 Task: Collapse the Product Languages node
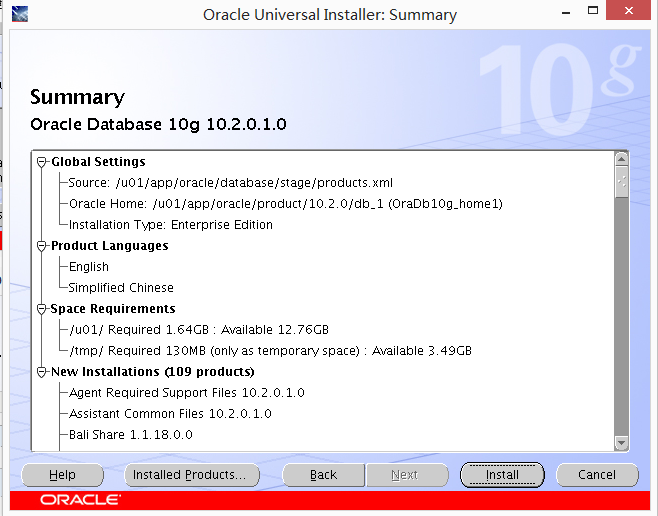tap(41, 246)
